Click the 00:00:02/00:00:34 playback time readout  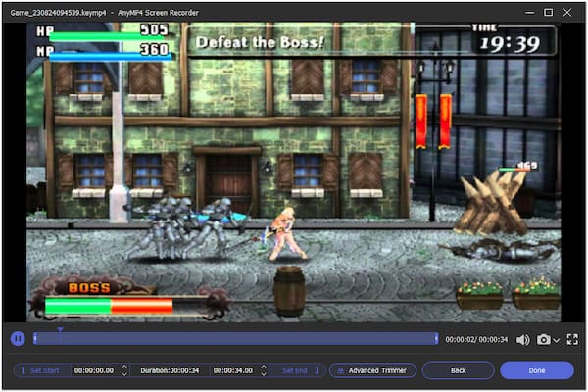pos(476,340)
